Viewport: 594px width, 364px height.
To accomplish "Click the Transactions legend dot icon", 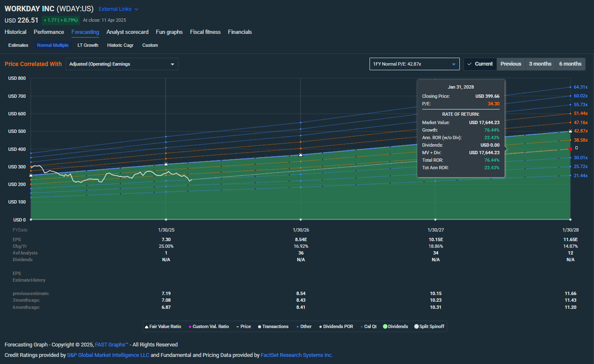I will coord(260,327).
